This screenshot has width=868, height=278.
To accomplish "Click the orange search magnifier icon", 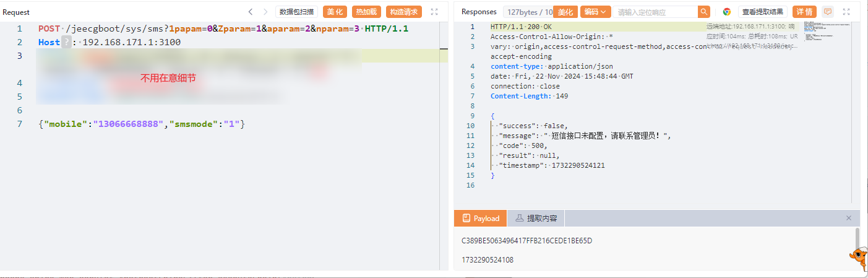I will (704, 12).
